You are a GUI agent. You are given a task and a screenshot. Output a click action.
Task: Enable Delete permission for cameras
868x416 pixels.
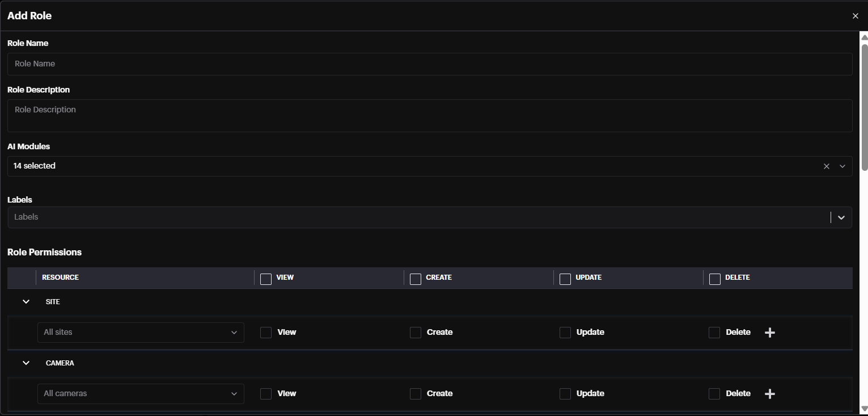(x=714, y=394)
